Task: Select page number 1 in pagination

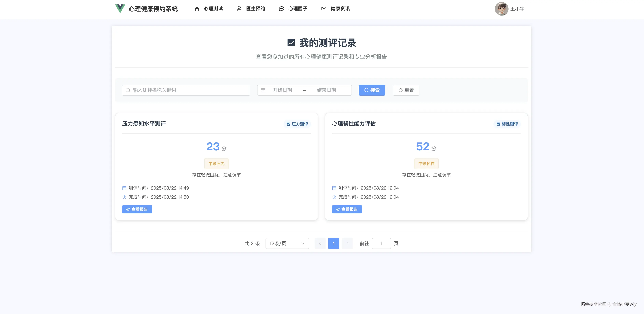Action: (333, 243)
